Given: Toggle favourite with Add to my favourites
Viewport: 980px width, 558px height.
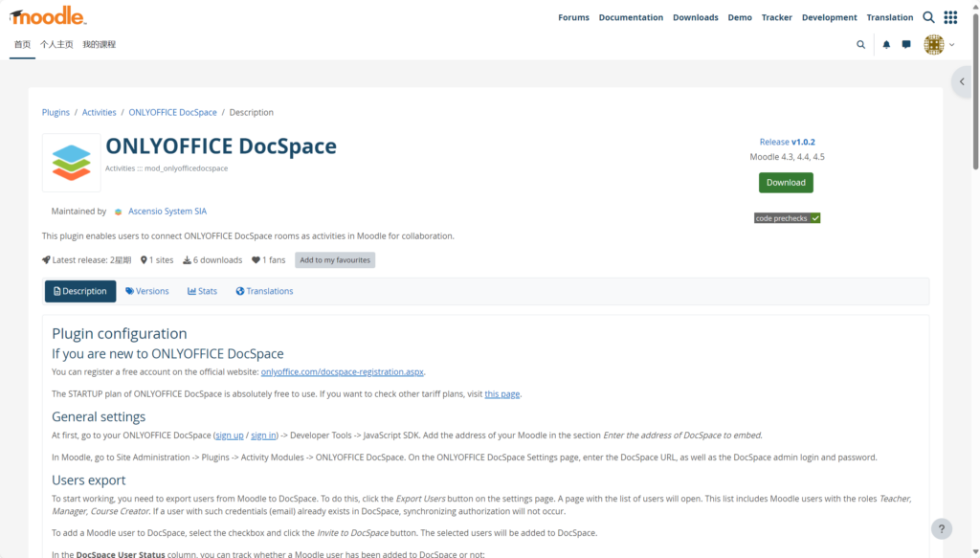Looking at the screenshot, I should coord(335,259).
